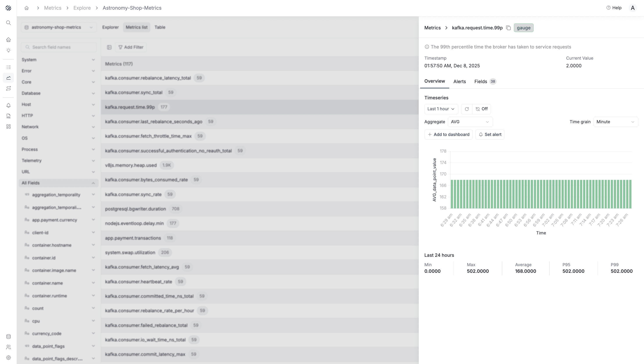Screen dimensions: 644x364
Task: Open the Aggregate AVG dropdown
Action: [470, 122]
